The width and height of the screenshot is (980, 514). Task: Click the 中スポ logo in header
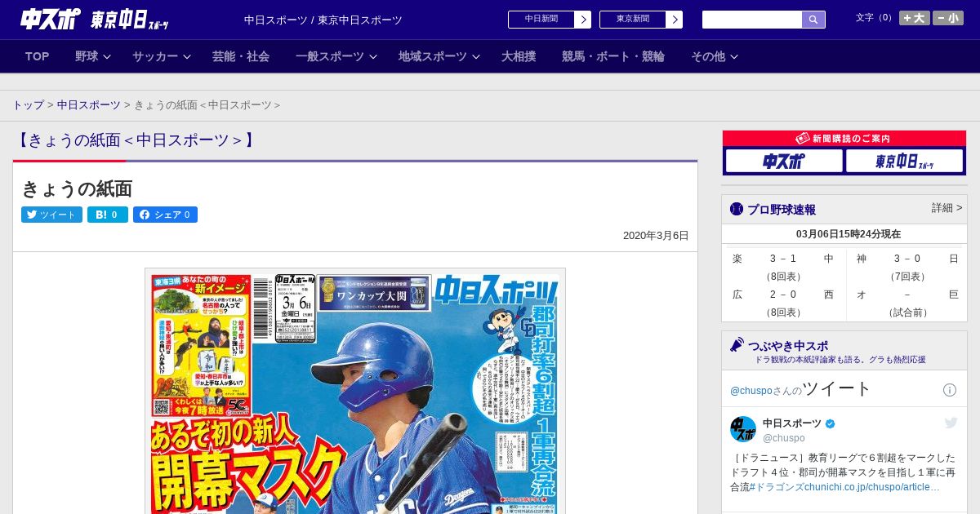pyautogui.click(x=50, y=19)
